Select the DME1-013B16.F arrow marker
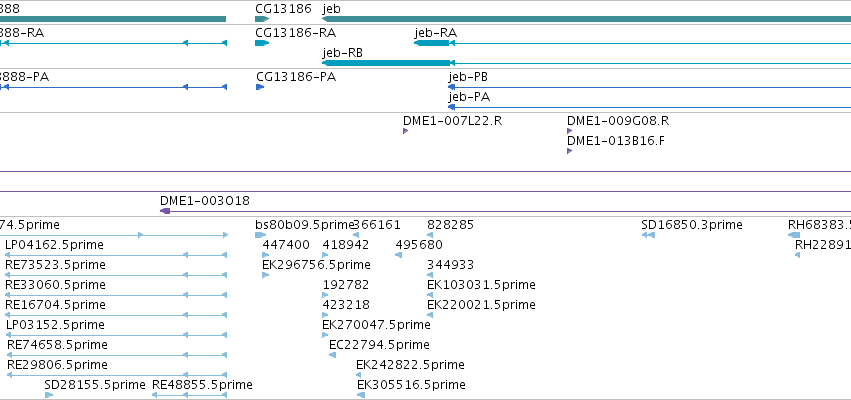This screenshot has height=400, width=851. click(569, 151)
